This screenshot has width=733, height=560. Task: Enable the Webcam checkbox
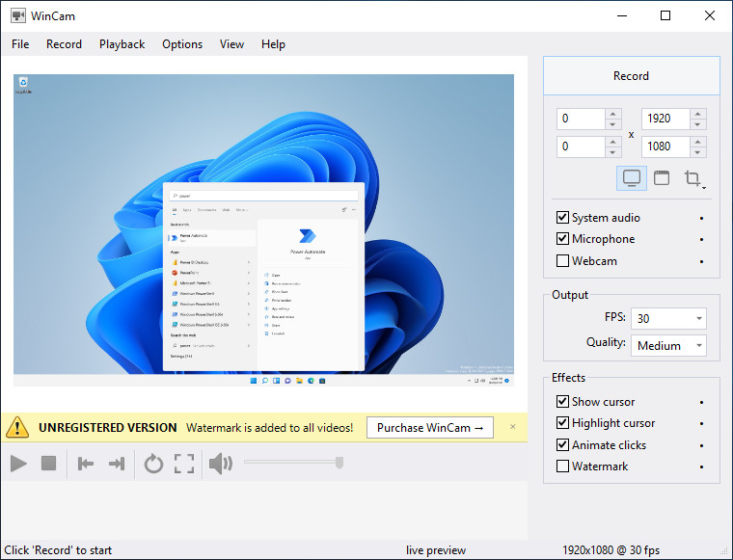[x=563, y=260]
